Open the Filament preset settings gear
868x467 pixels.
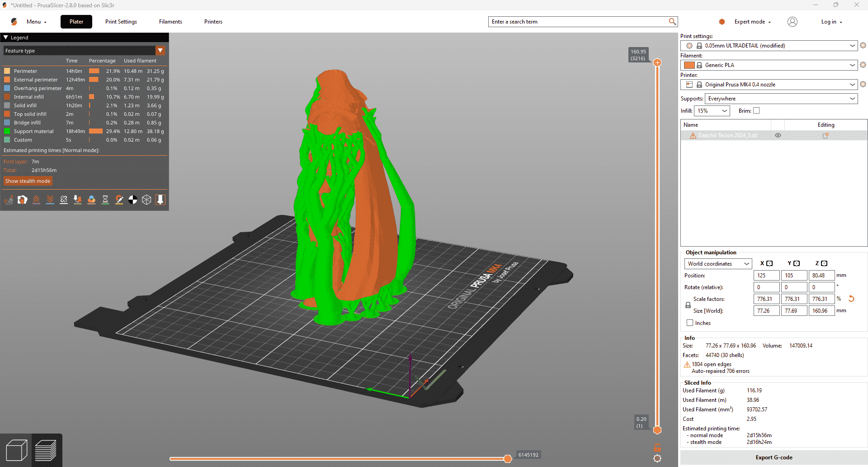[863, 65]
